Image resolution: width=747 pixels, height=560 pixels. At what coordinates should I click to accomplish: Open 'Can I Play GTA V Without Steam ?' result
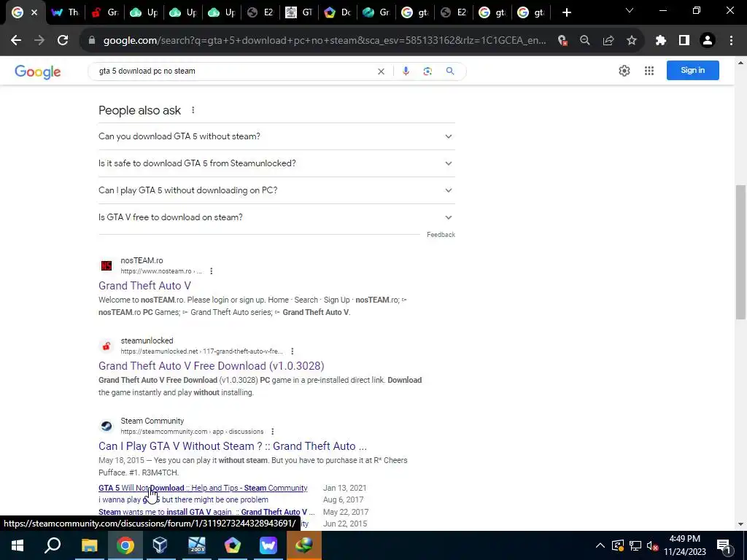click(233, 446)
